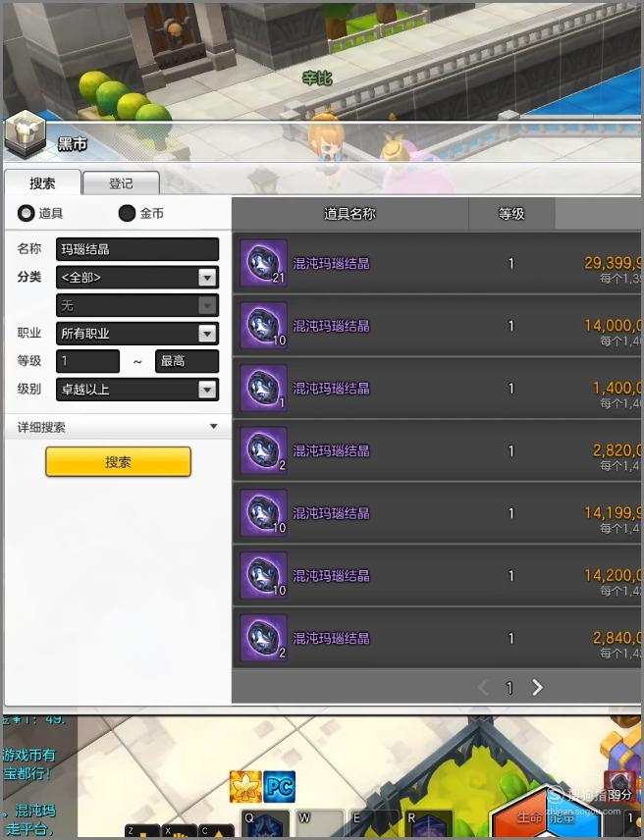Image resolution: width=644 pixels, height=840 pixels.
Task: Click the crystal icon priced 2,820,0
Action: click(263, 450)
